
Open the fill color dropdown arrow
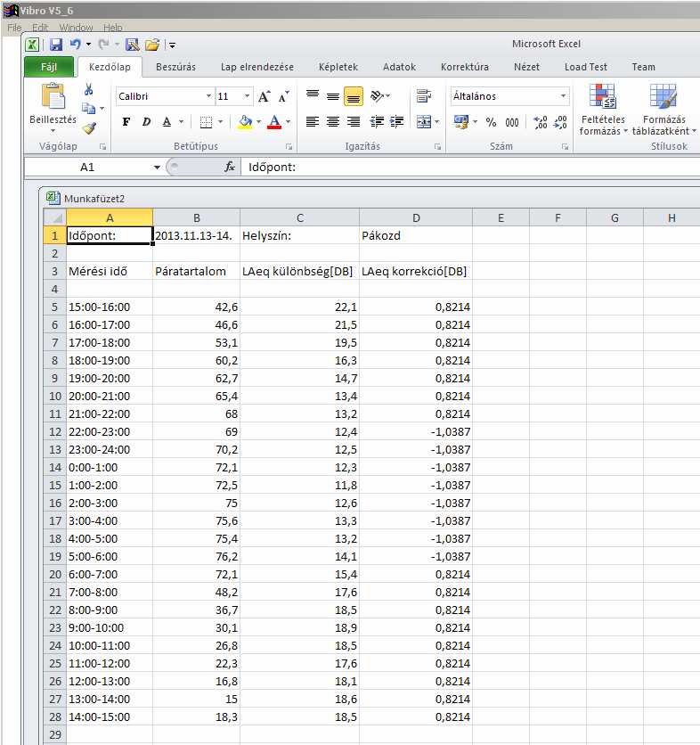click(259, 122)
